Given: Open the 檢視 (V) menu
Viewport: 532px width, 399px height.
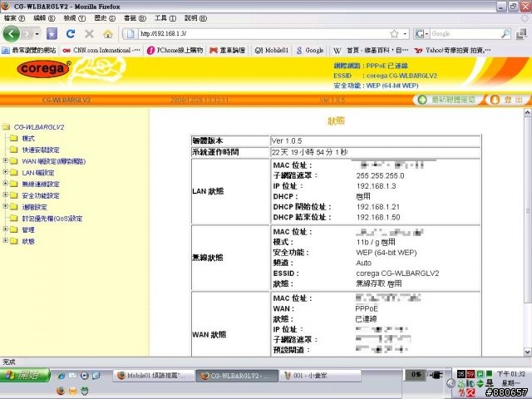Looking at the screenshot, I should [74, 18].
